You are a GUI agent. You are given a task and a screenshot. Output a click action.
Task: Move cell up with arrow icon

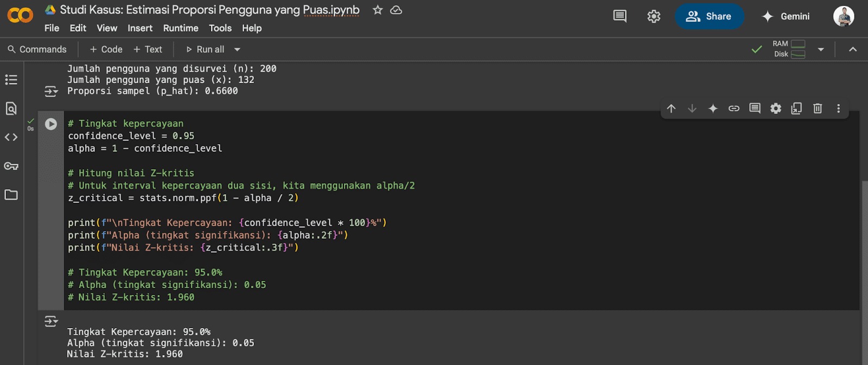tap(671, 108)
